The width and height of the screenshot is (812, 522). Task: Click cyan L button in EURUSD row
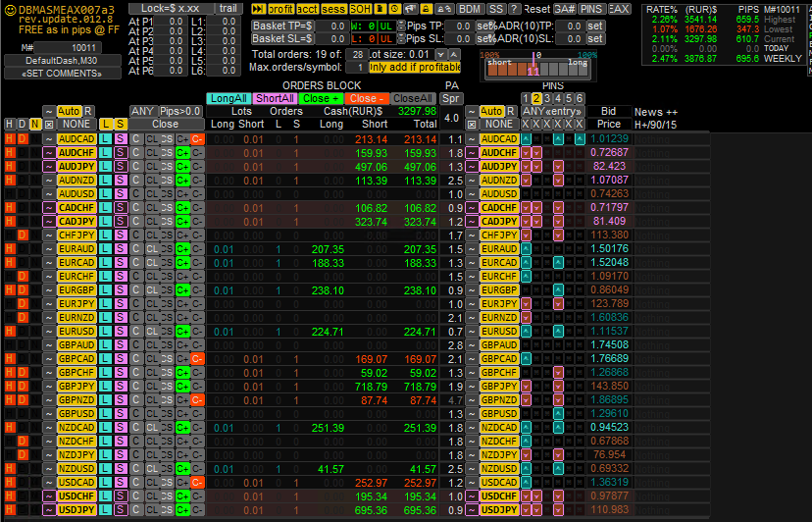pos(105,332)
